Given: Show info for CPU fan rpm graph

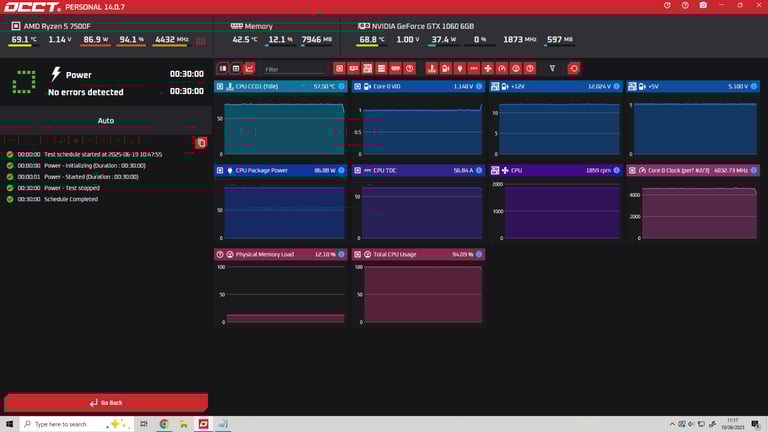Looking at the screenshot, I should [x=617, y=170].
